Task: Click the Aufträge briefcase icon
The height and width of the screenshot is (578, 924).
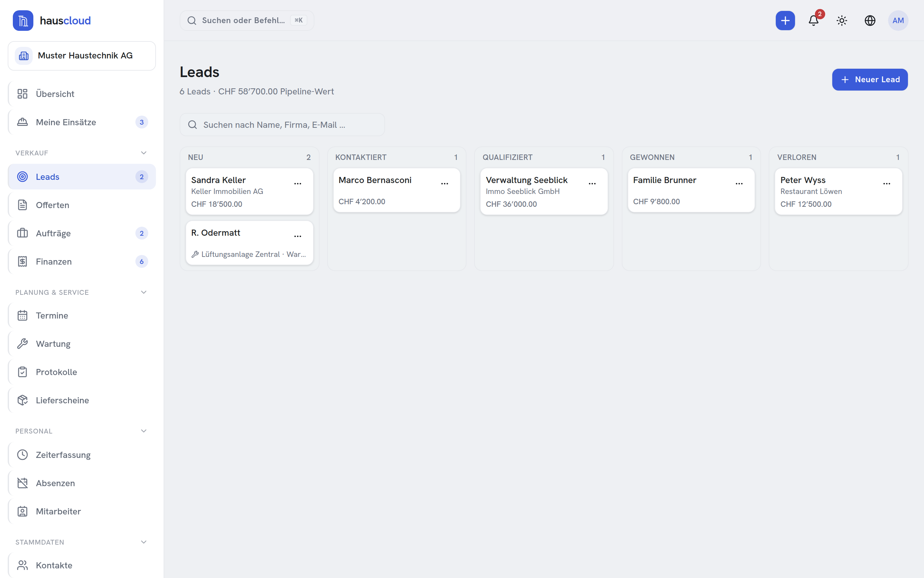Action: [22, 233]
